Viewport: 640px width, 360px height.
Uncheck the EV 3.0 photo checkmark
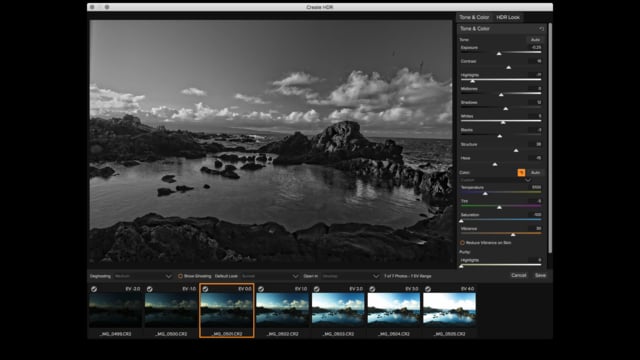pyautogui.click(x=372, y=289)
